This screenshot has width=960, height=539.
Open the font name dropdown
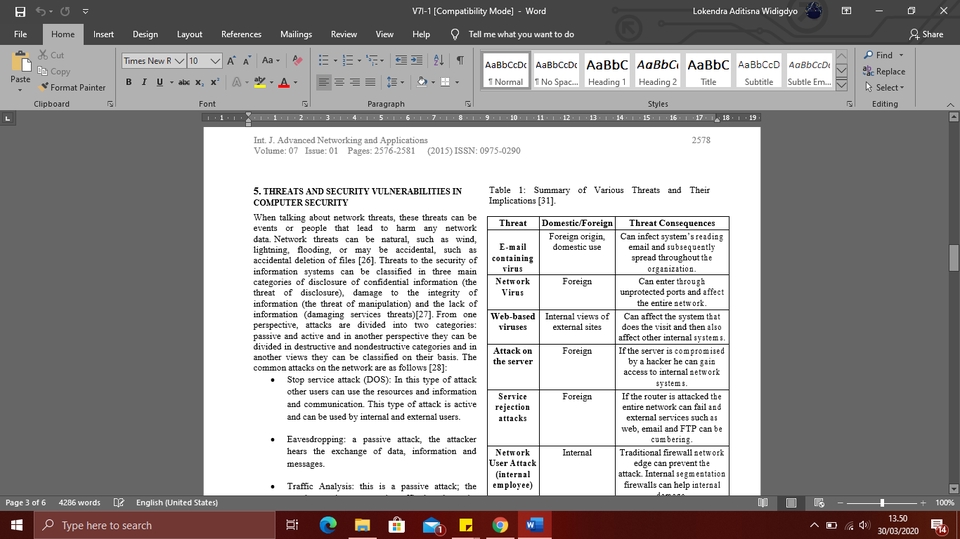179,61
